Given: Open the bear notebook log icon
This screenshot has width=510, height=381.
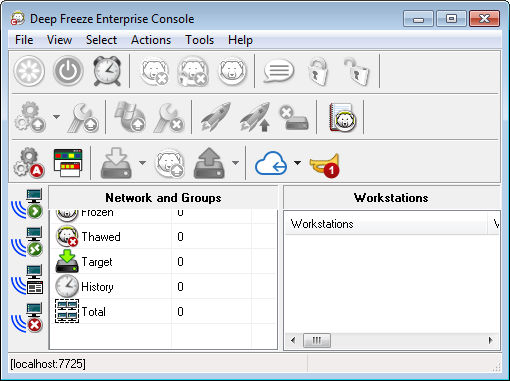Looking at the screenshot, I should [342, 117].
